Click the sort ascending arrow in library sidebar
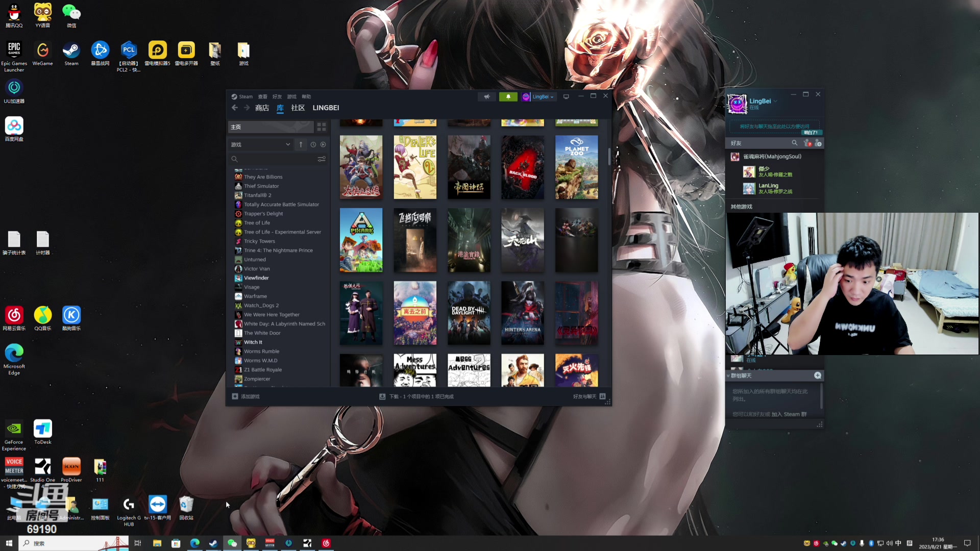This screenshot has width=980, height=551. [301, 144]
